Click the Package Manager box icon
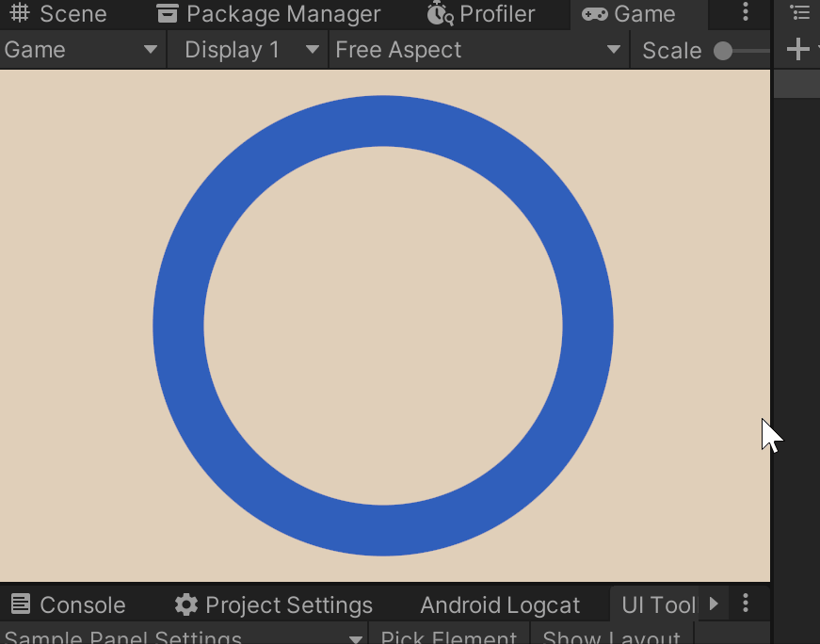 coord(168,13)
